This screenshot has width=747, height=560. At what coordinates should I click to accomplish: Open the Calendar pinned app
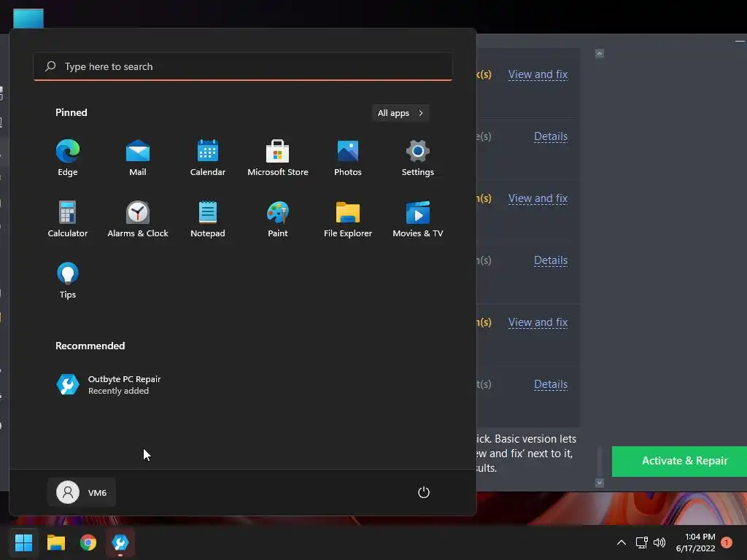point(208,158)
